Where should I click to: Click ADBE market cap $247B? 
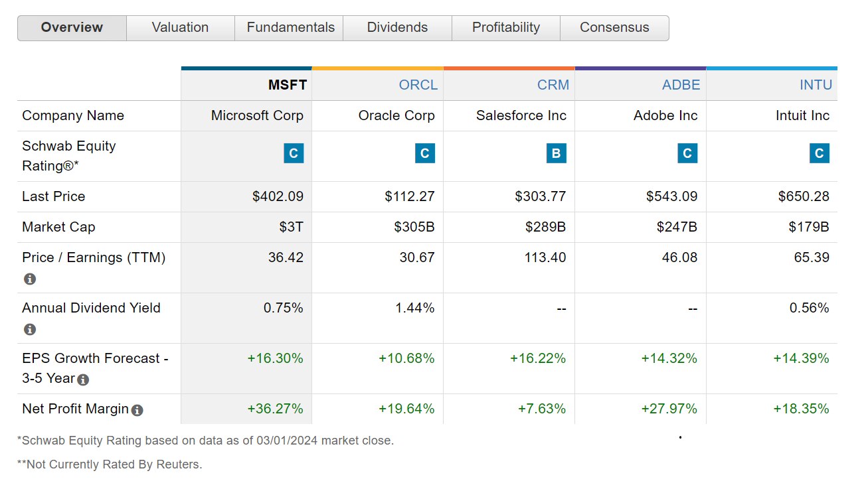pyautogui.click(x=677, y=227)
